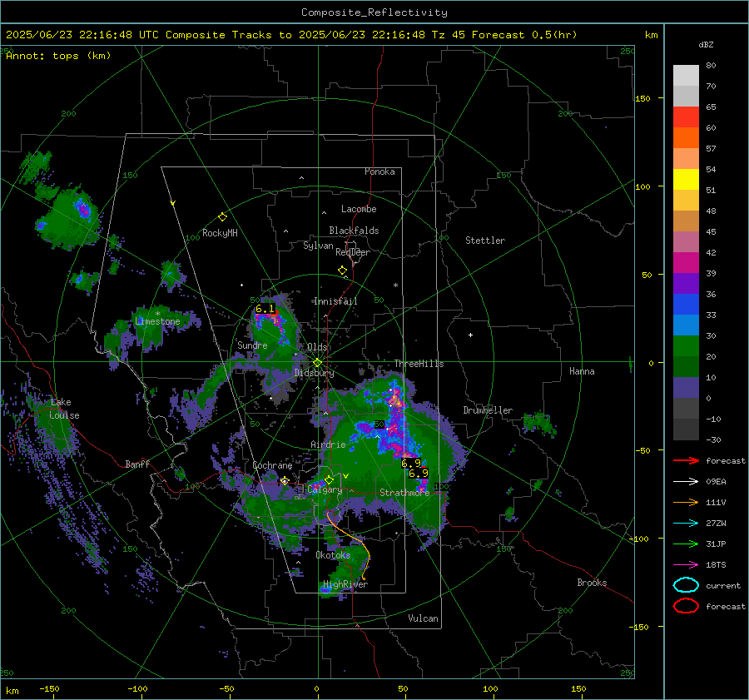Click the Sundre town label
The height and width of the screenshot is (700, 749).
[x=252, y=345]
